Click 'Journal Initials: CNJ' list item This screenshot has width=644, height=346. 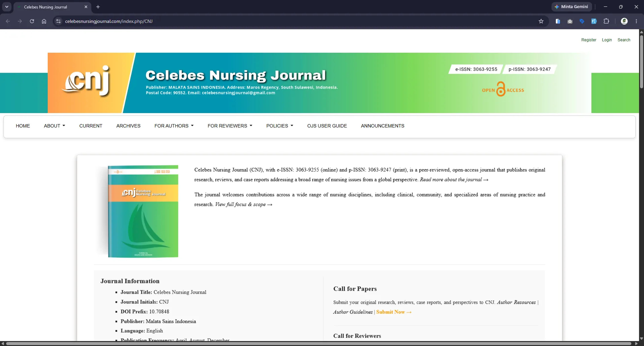[x=145, y=302]
